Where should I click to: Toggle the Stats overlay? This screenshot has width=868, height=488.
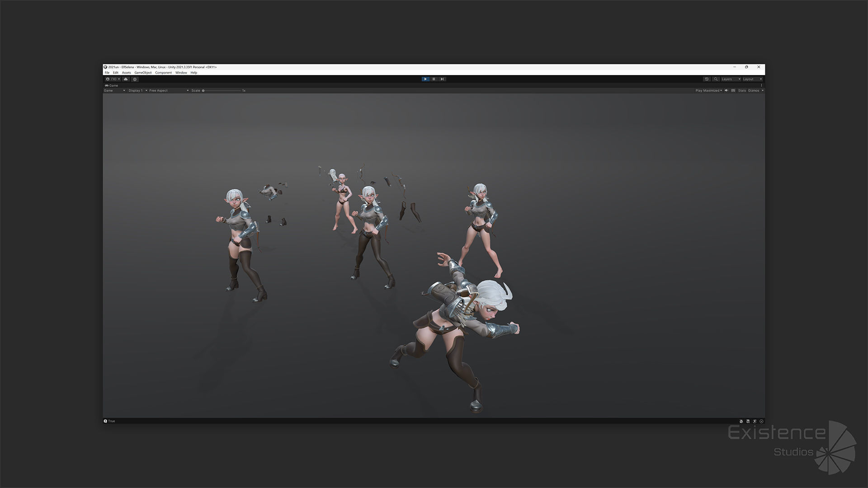[x=742, y=90]
